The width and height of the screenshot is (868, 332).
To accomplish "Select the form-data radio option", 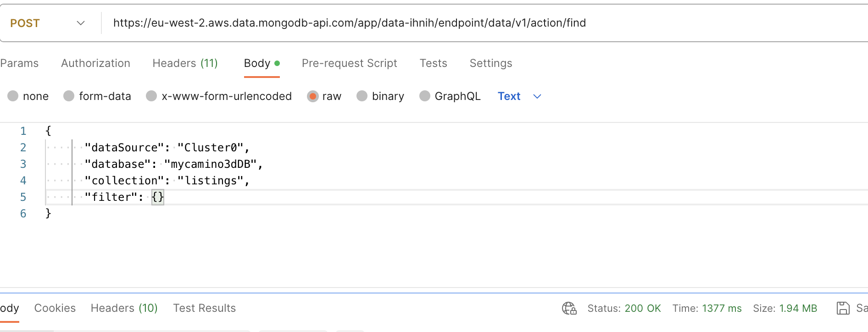I will [69, 96].
